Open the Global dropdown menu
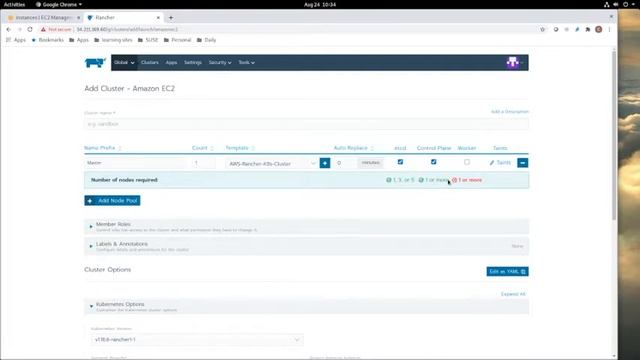640x360 pixels. pos(124,62)
